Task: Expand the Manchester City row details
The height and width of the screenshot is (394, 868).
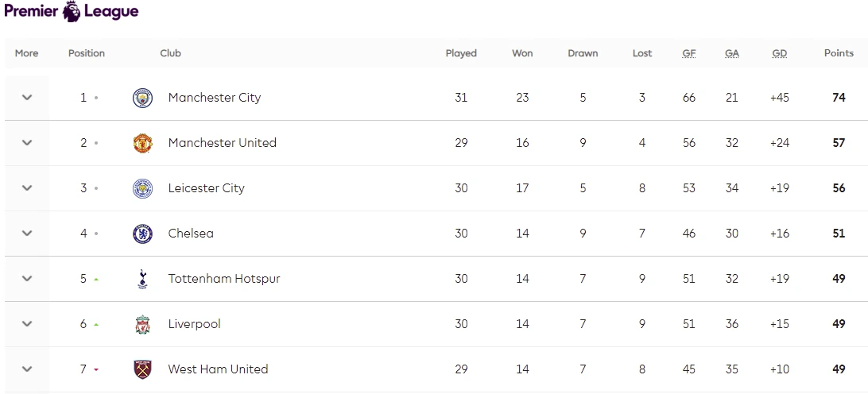Action: (x=27, y=98)
